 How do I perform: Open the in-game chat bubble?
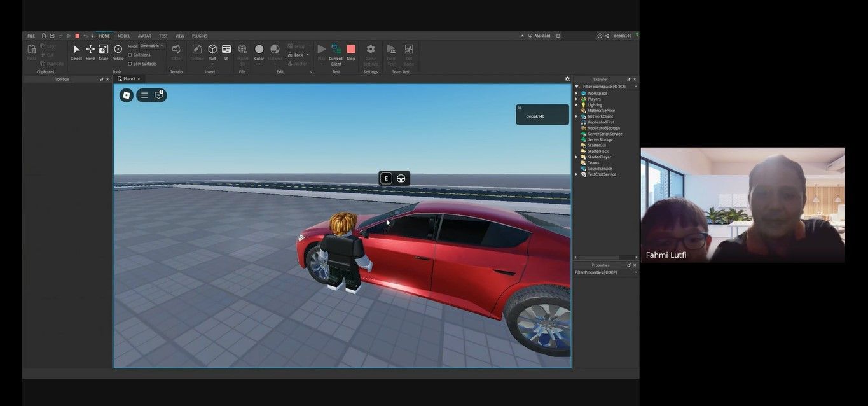pos(159,95)
